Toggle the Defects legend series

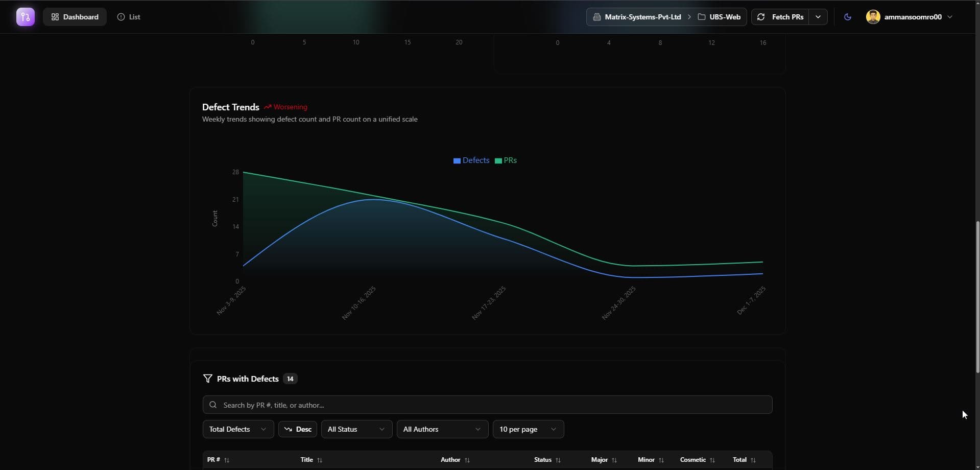471,160
